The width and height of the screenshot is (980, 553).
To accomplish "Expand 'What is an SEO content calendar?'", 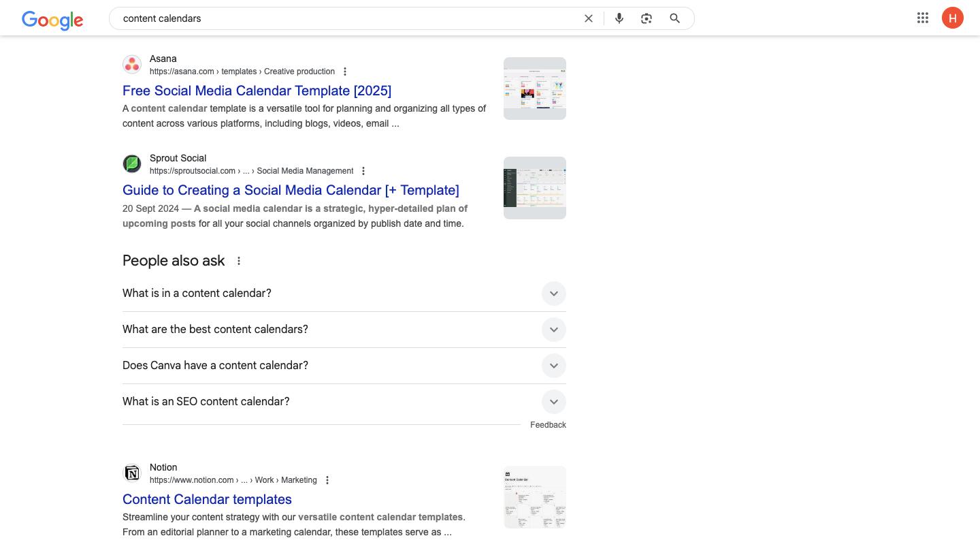I will (344, 402).
